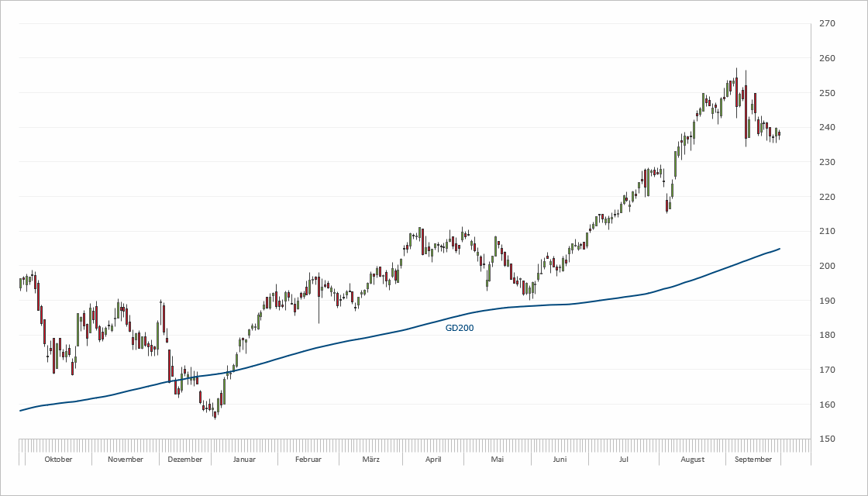This screenshot has width=868, height=496.
Task: Click the September month label
Action: pos(753,459)
